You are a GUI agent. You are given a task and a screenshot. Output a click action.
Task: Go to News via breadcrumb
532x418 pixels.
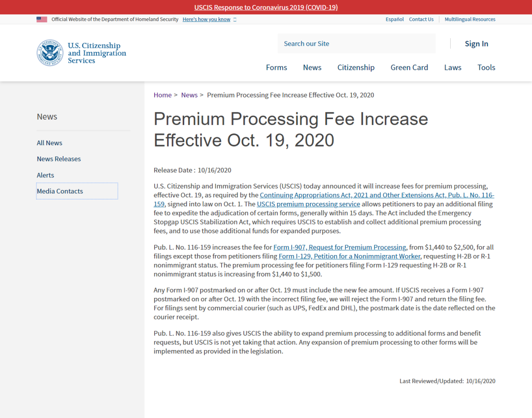(189, 95)
